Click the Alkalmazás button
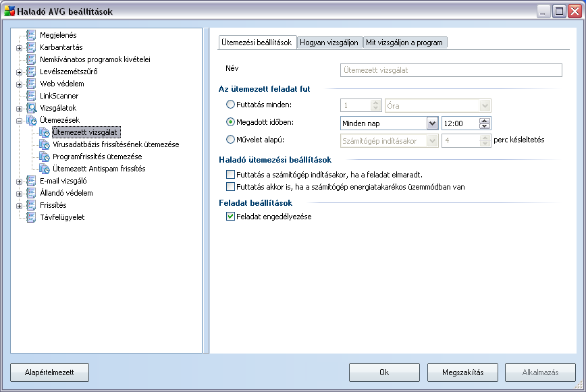586x392 pixels. 540,372
